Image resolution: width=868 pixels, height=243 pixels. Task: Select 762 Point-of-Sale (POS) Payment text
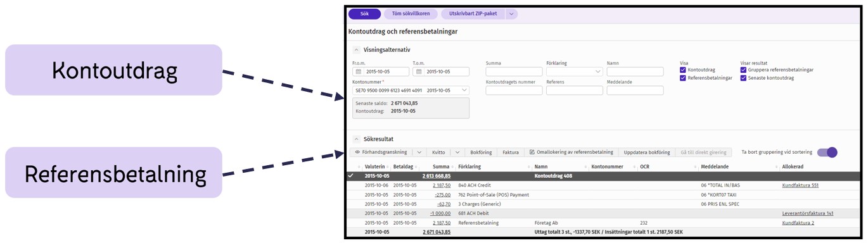493,195
